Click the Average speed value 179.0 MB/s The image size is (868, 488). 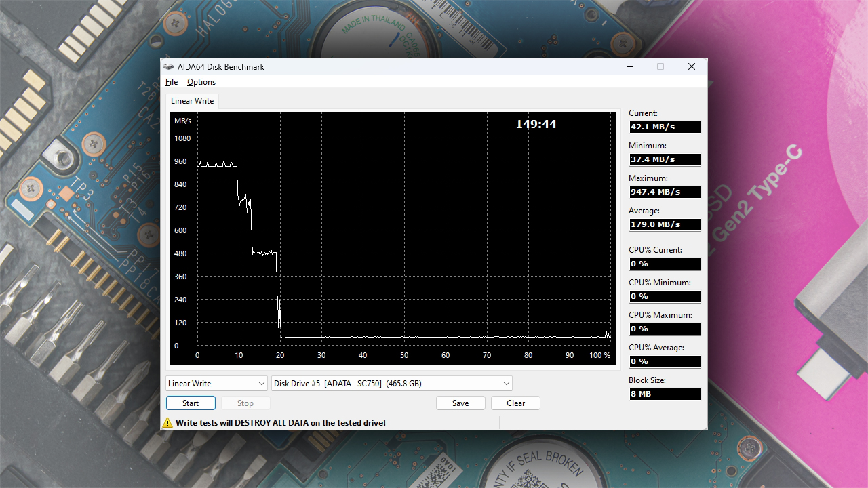coord(665,224)
